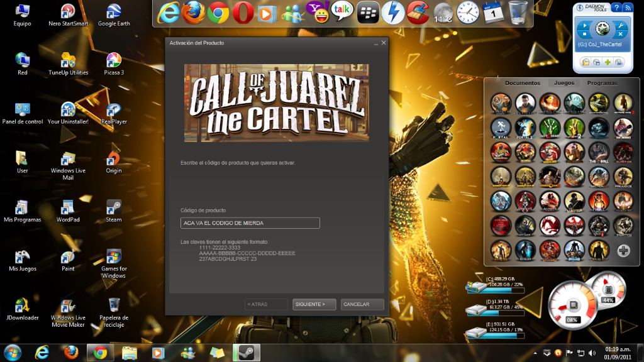
Task: Close the Activación del Producto dialog
Action: pos(384,43)
